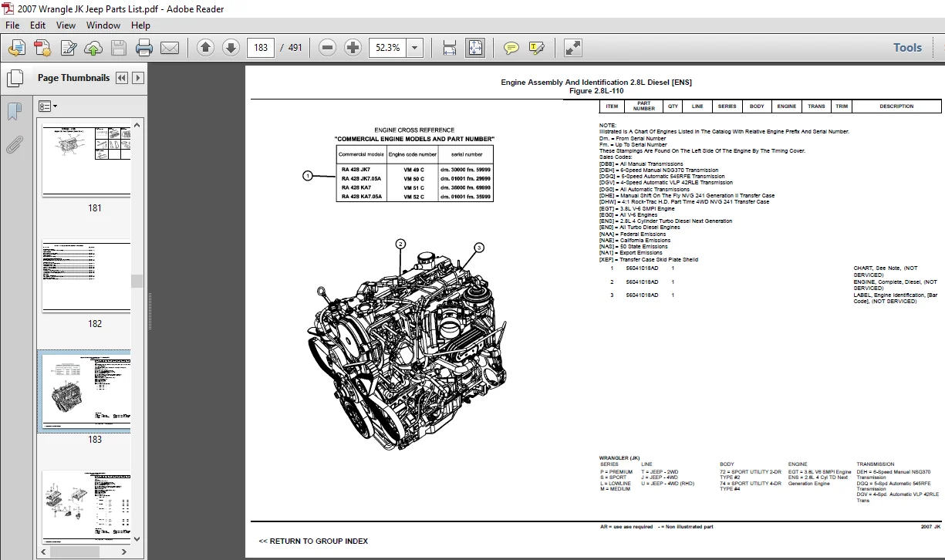Click callout number 1 in the diagram
The width and height of the screenshot is (945, 560).
307,176
